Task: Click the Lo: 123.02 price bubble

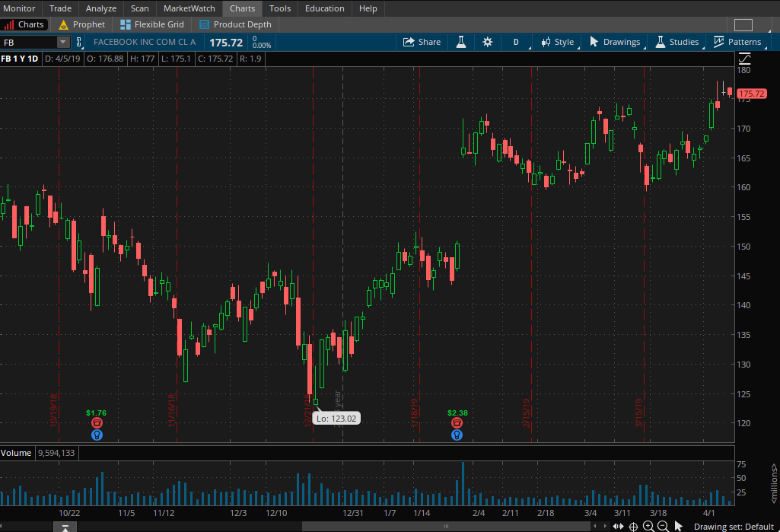Action: 337,419
